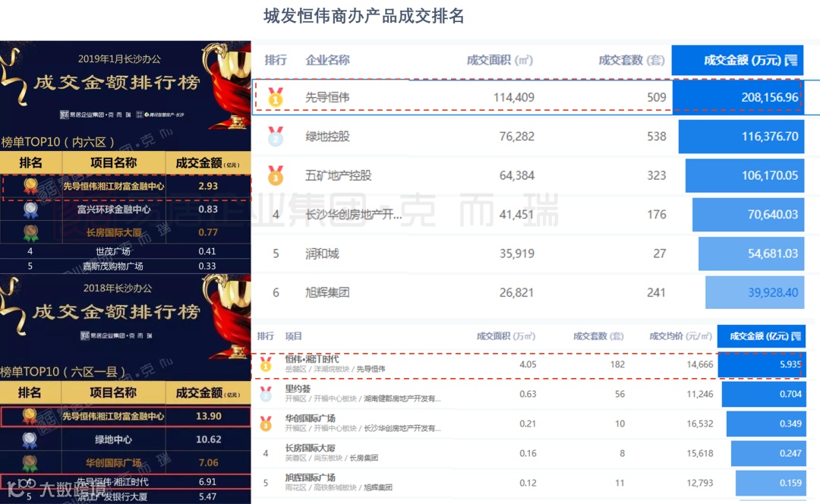The height and width of the screenshot is (504, 820).
Task: Click the 0.247 amount bar
Action: point(768,454)
